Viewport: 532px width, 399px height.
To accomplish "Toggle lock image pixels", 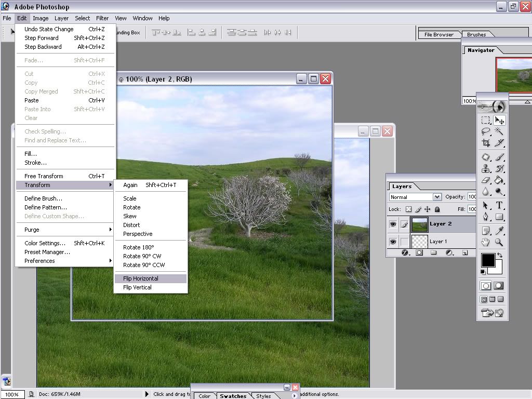I will click(418, 209).
